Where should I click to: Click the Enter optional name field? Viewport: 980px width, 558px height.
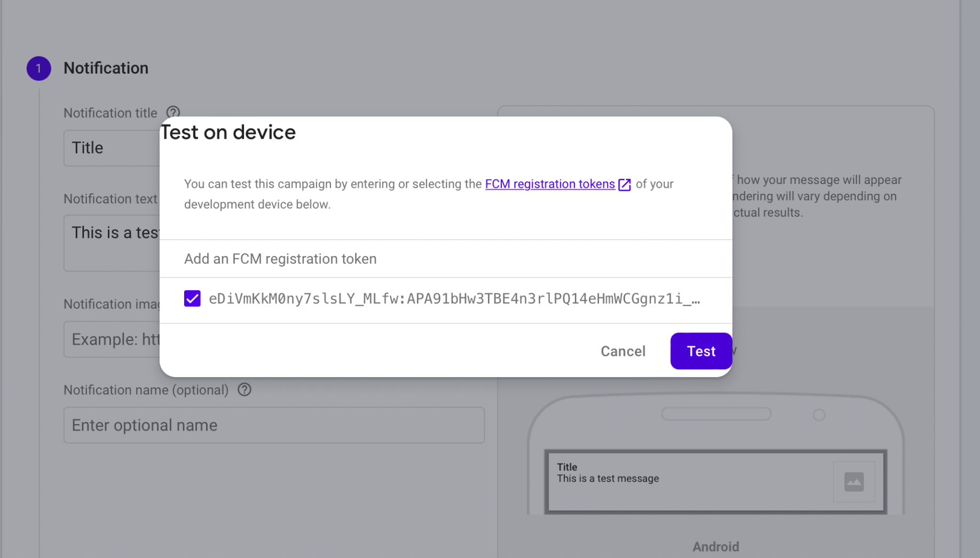274,425
